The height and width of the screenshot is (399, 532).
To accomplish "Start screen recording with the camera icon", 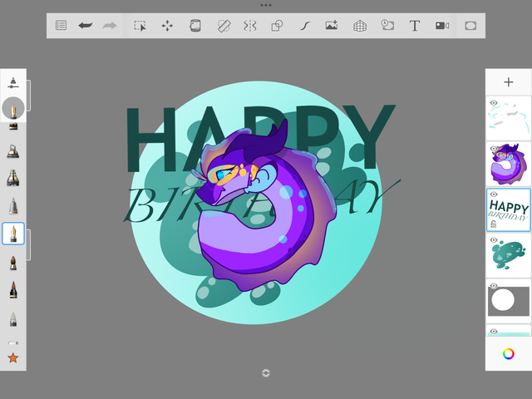I will (x=442, y=26).
